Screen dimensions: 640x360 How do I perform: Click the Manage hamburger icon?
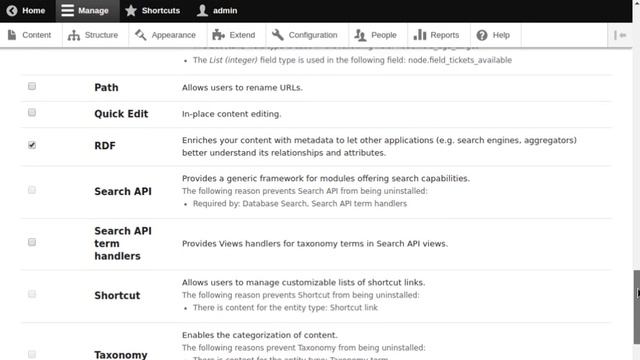[67, 11]
